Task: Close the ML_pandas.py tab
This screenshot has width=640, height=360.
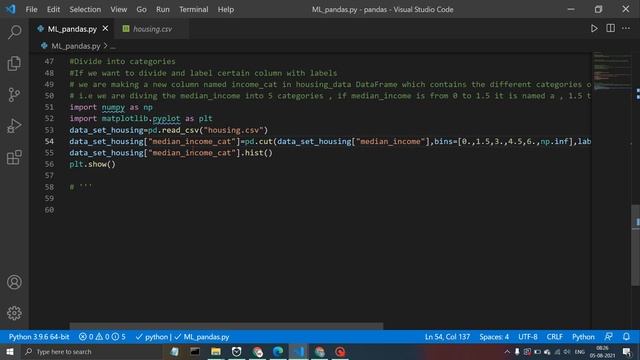Action: (x=105, y=29)
